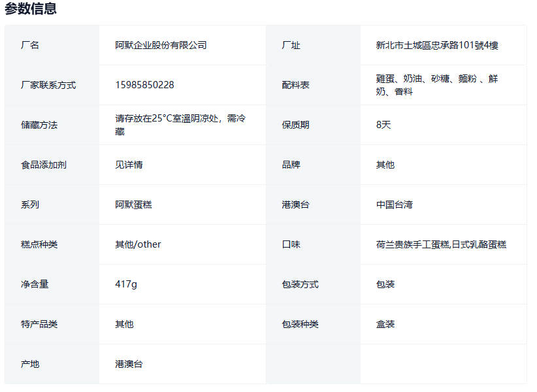This screenshot has height=392, width=537.
Task: Click the 厂家联系方式 label cell
Action: pyautogui.click(x=48, y=85)
